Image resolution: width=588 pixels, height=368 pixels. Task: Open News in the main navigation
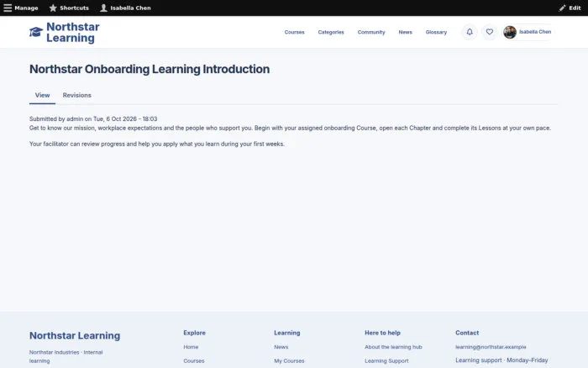[x=405, y=32]
